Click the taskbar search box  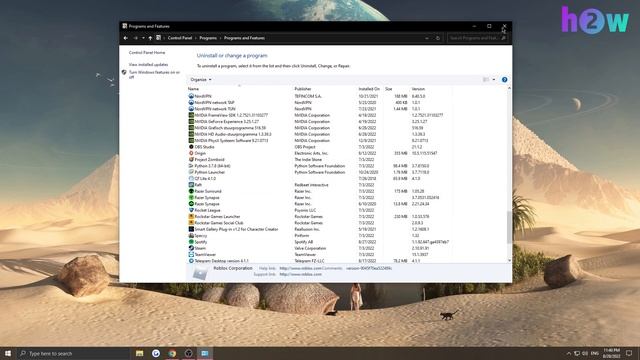(x=73, y=353)
